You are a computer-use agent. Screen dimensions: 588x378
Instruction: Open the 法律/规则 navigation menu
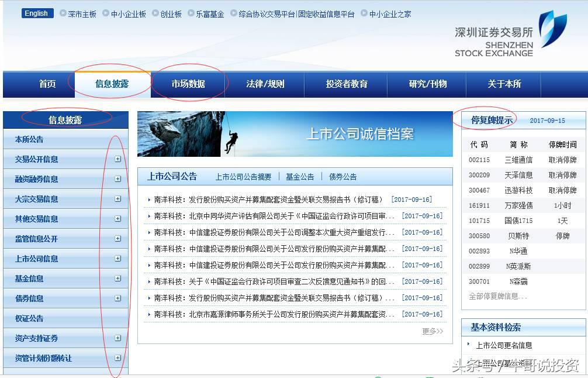[x=265, y=84]
